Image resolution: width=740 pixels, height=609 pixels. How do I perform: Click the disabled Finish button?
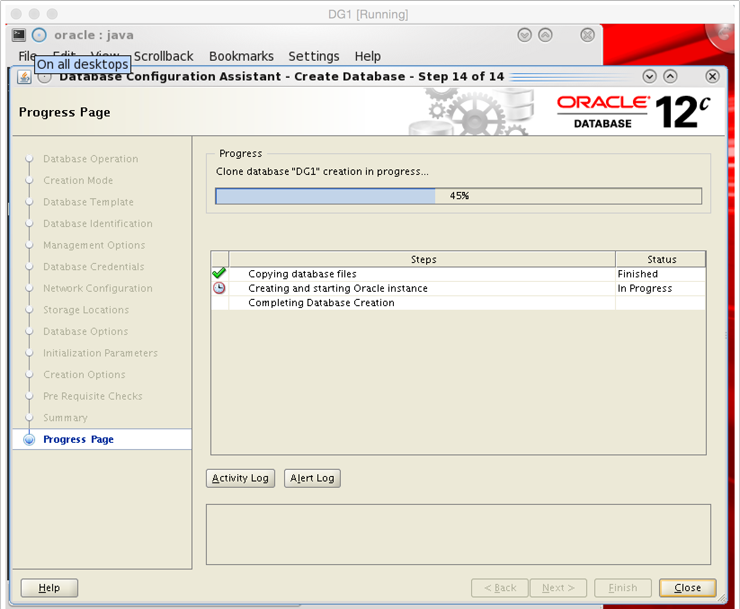point(623,588)
